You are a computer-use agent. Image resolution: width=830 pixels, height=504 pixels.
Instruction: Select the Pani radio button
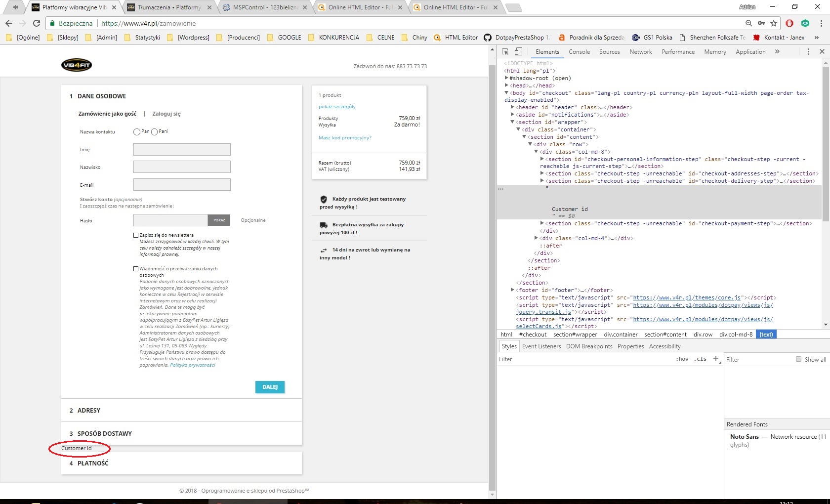pyautogui.click(x=155, y=132)
